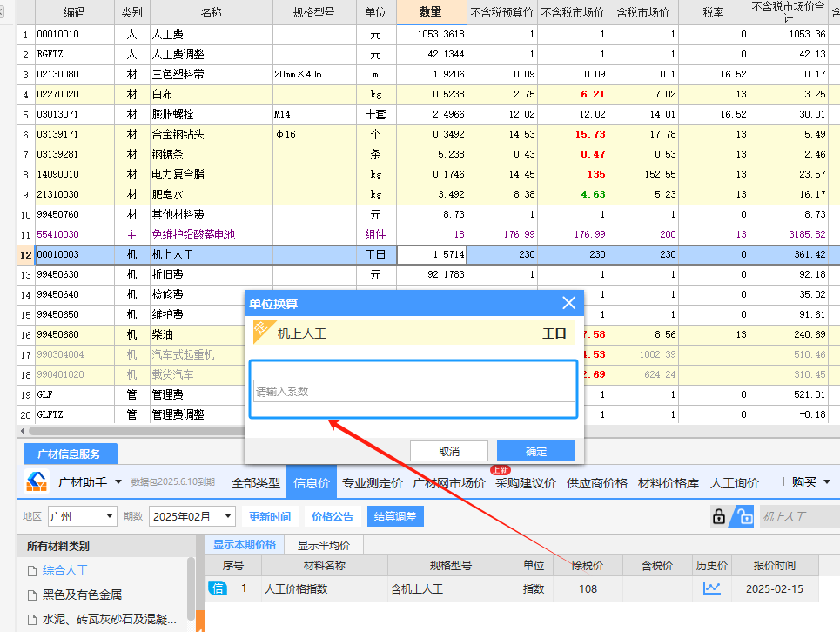Select row number 20 header
Image resolution: width=840 pixels, height=632 pixels.
[x=25, y=414]
